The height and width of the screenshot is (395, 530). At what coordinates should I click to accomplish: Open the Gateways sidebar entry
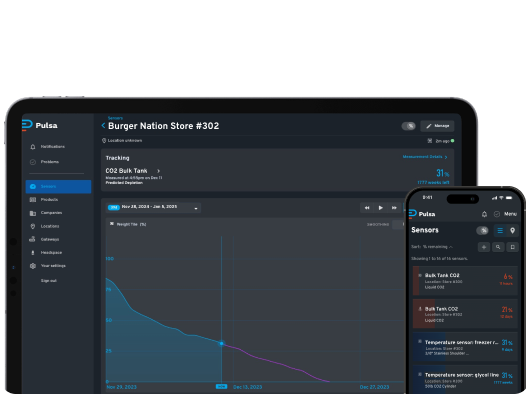pyautogui.click(x=50, y=239)
